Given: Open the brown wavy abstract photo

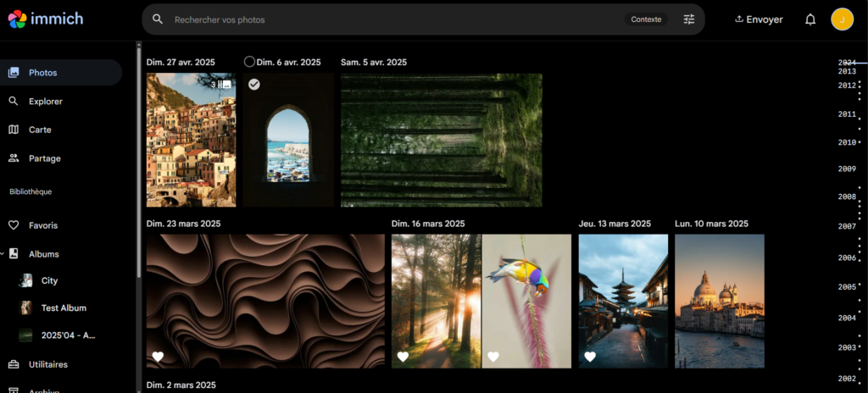Looking at the screenshot, I should 265,302.
